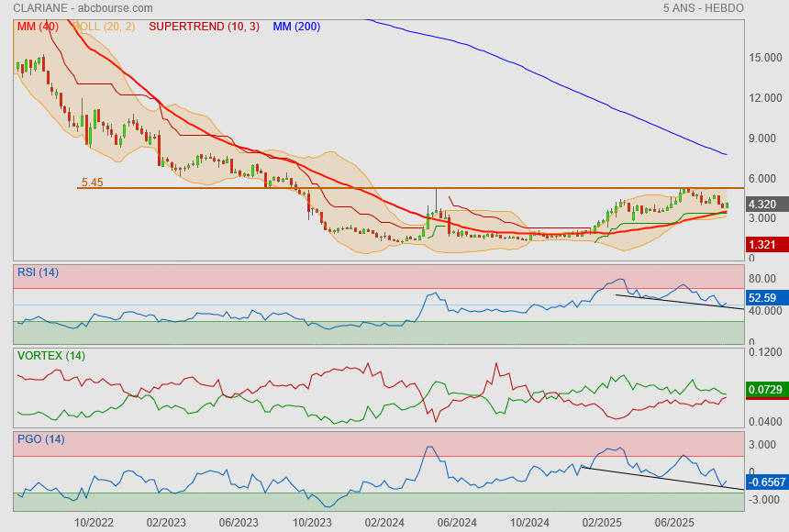Click the 5.45 resistance level label

[92, 183]
